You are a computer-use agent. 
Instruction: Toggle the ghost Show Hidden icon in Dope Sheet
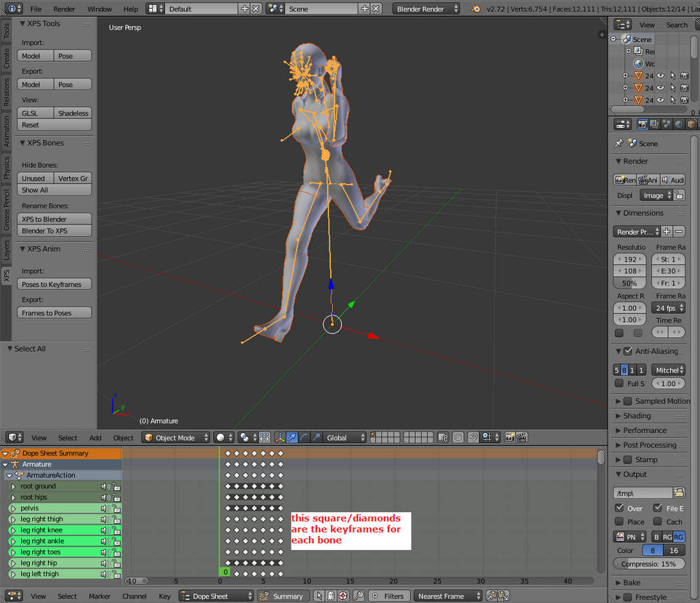point(331,596)
